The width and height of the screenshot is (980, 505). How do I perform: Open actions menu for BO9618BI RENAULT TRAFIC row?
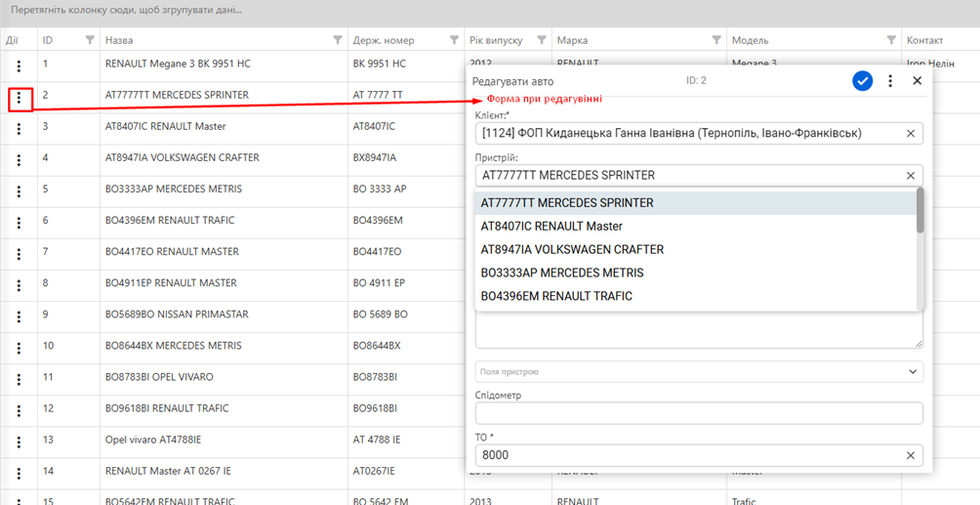pos(20,410)
